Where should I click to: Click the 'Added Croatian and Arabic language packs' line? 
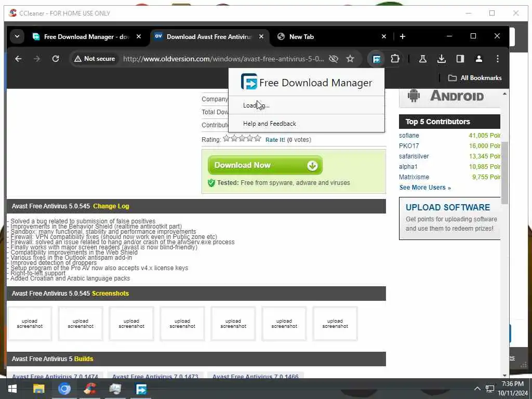[x=68, y=278]
